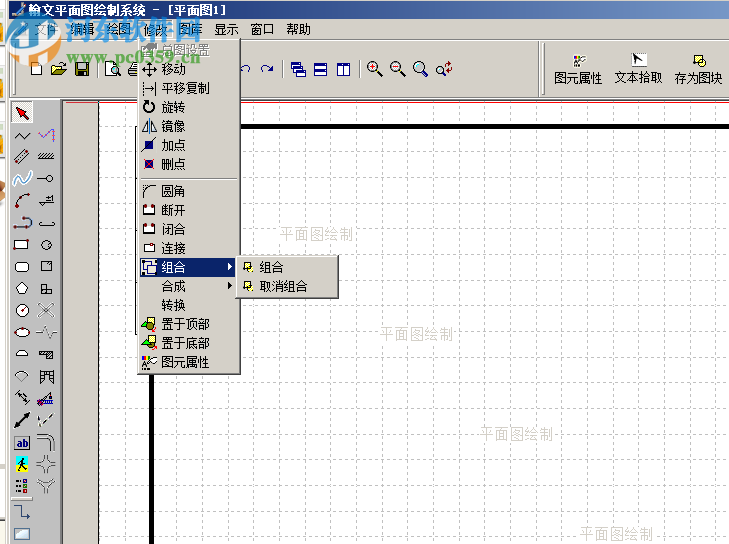This screenshot has width=729, height=544.
Task: Open the 编辑 menu
Action: (x=82, y=29)
